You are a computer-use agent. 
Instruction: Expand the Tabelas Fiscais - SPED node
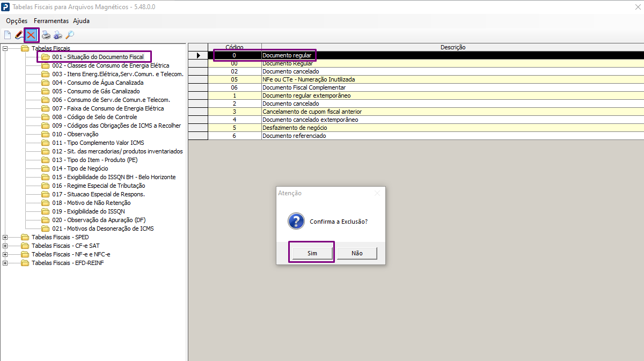pyautogui.click(x=5, y=237)
